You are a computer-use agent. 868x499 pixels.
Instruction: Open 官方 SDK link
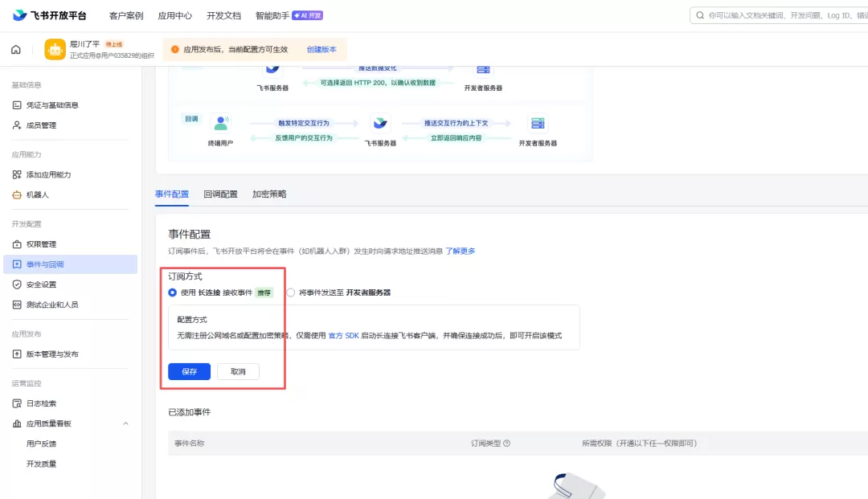coord(343,335)
